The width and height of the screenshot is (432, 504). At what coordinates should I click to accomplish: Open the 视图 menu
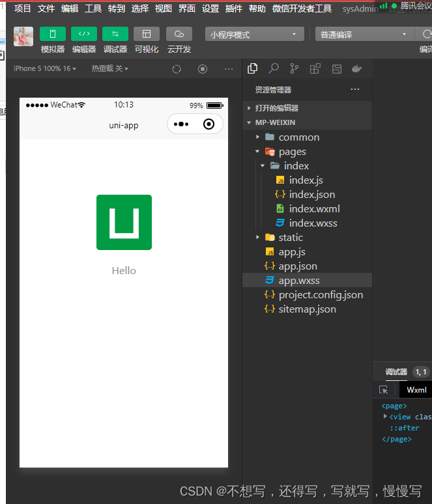coord(164,8)
